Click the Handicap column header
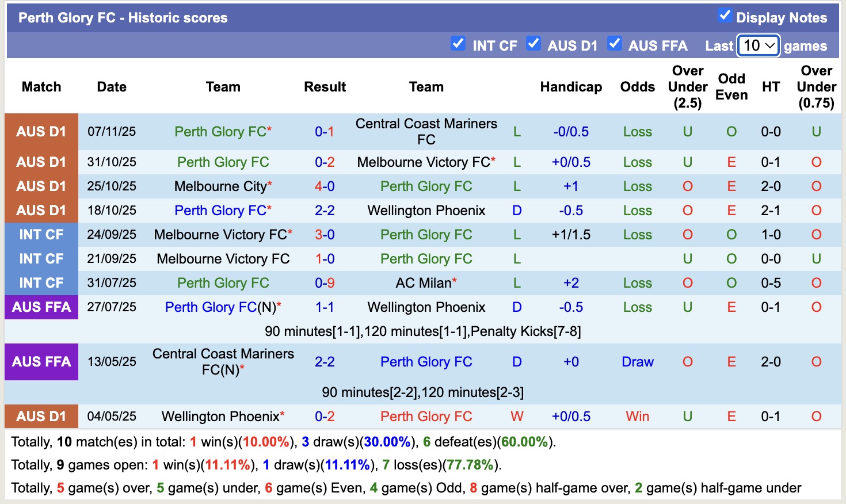The image size is (846, 504). 571,87
